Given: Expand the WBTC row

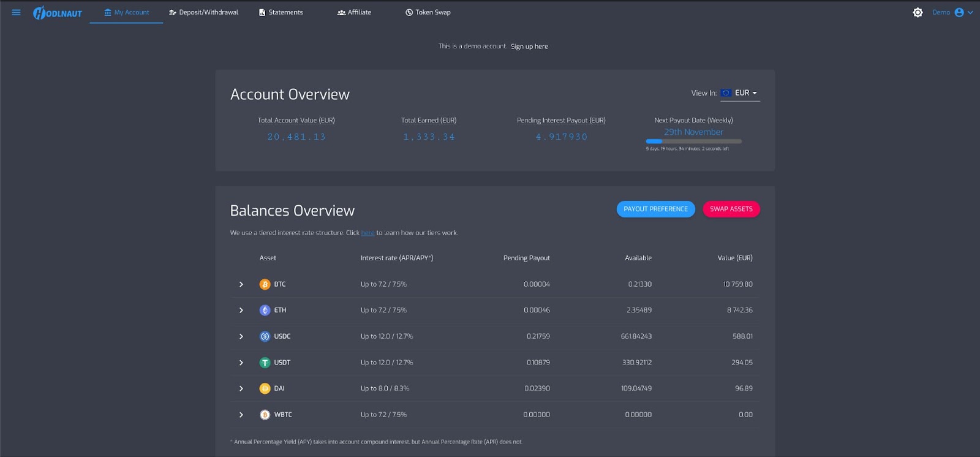Looking at the screenshot, I should (x=241, y=415).
